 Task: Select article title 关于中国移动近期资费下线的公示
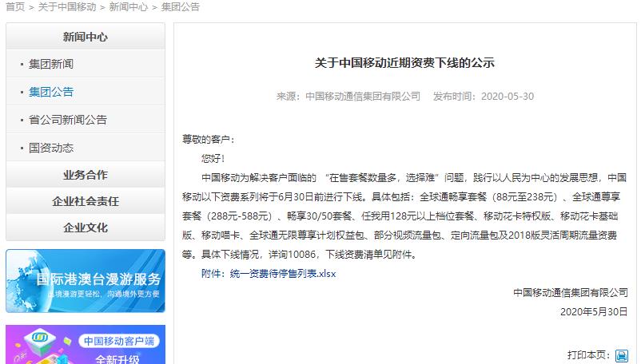point(404,63)
